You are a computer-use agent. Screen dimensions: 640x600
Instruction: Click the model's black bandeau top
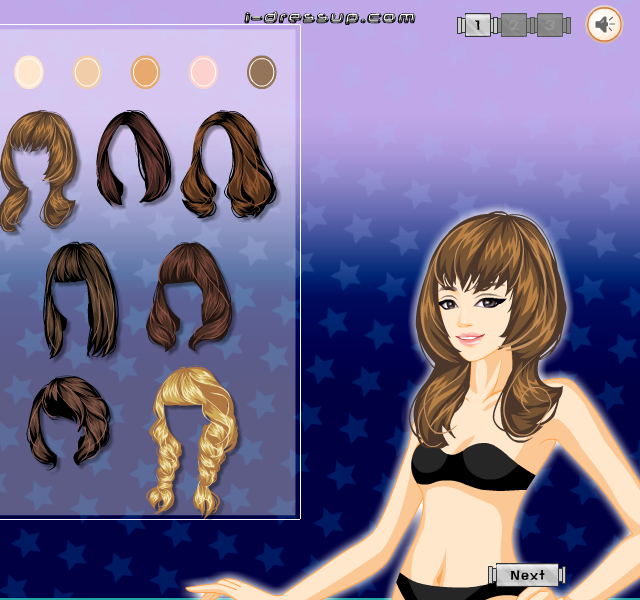click(472, 466)
